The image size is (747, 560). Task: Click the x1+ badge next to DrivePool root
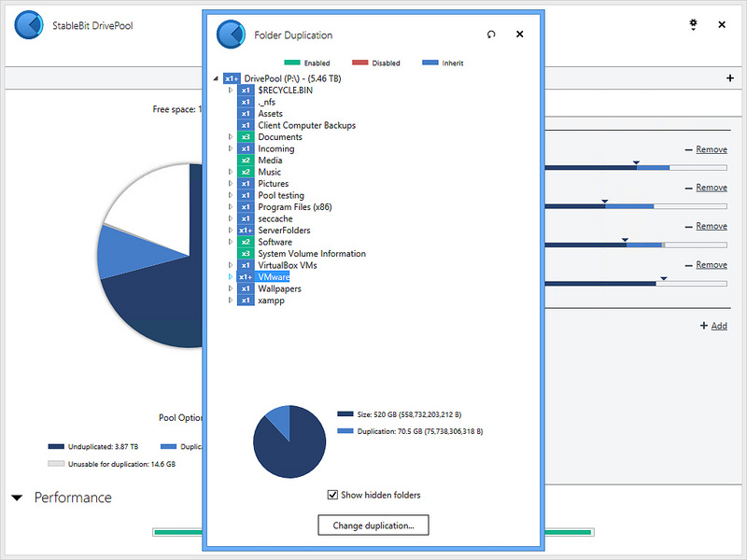point(232,78)
